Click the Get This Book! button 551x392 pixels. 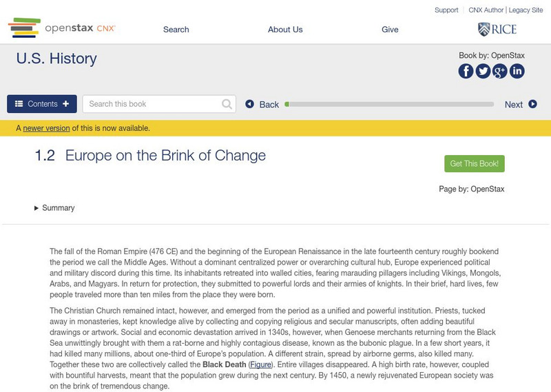tap(475, 163)
